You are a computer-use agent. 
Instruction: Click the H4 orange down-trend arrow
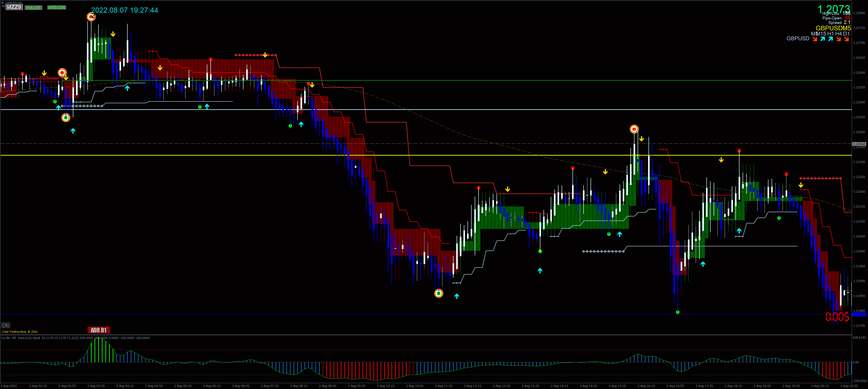coord(838,39)
